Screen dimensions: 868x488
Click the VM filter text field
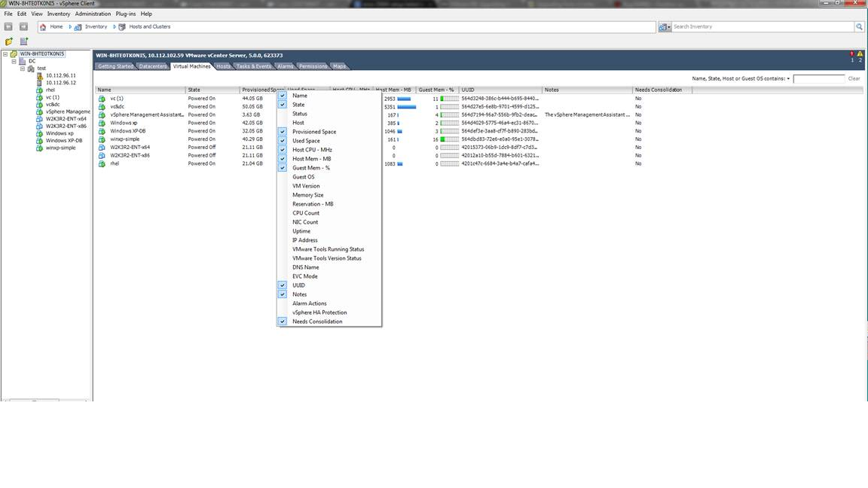[819, 78]
